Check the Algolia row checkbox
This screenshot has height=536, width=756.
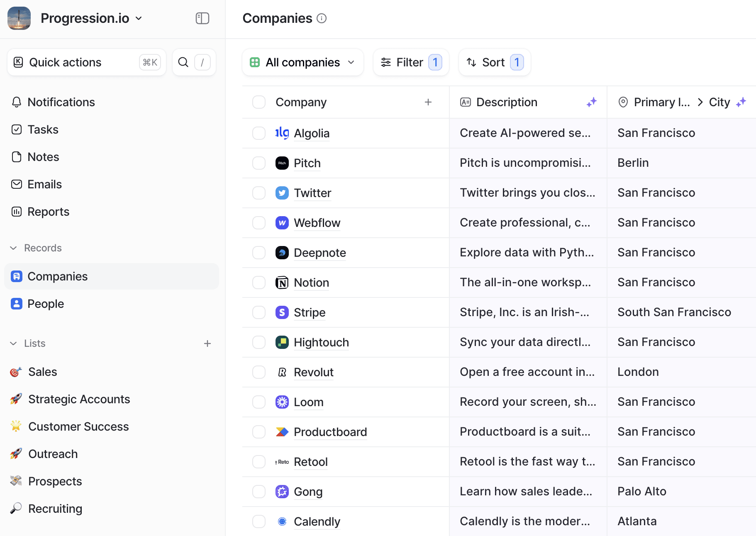click(259, 133)
